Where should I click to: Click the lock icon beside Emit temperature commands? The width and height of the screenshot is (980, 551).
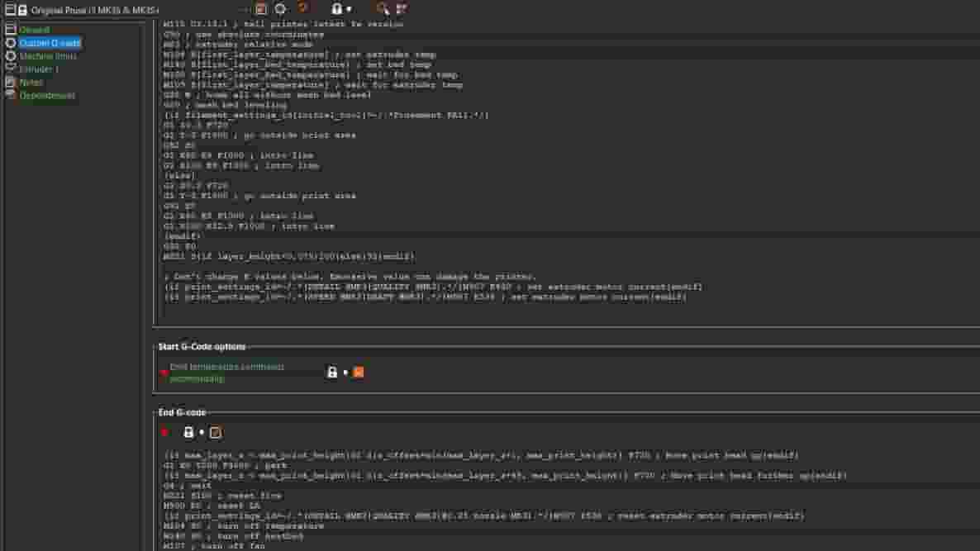332,373
